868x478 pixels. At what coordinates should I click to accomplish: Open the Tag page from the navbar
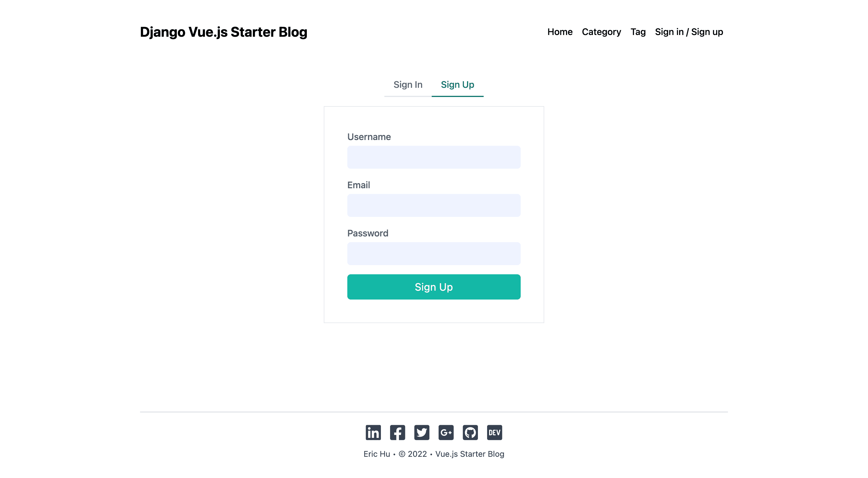tap(638, 32)
